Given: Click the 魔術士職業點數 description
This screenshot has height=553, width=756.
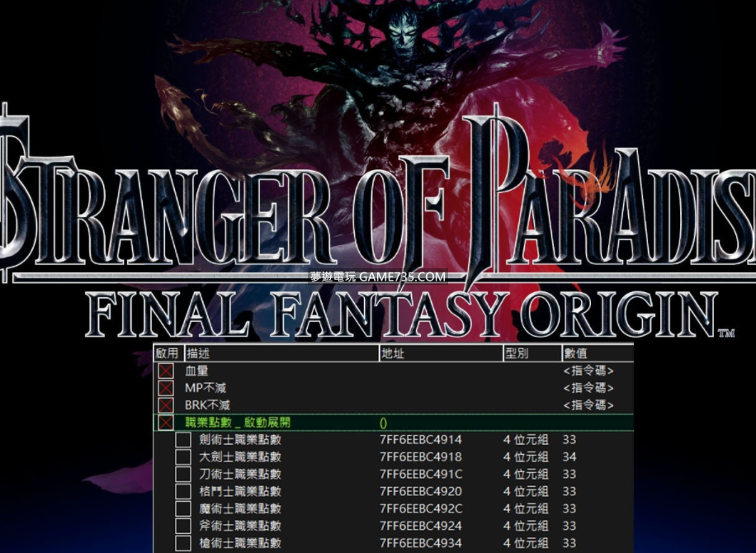Looking at the screenshot, I should (x=240, y=508).
